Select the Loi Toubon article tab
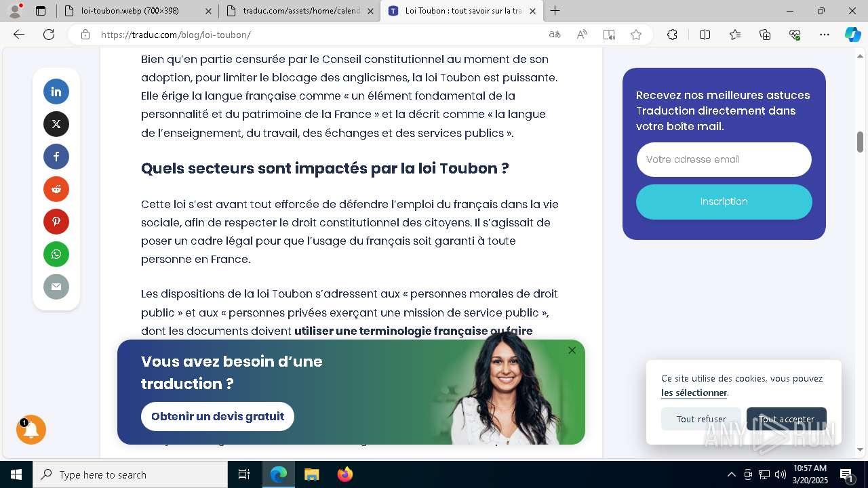 (x=463, y=11)
